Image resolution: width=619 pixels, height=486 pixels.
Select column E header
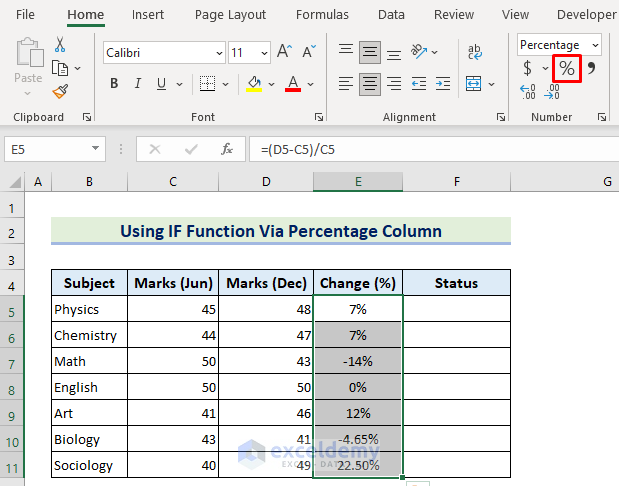coord(358,181)
